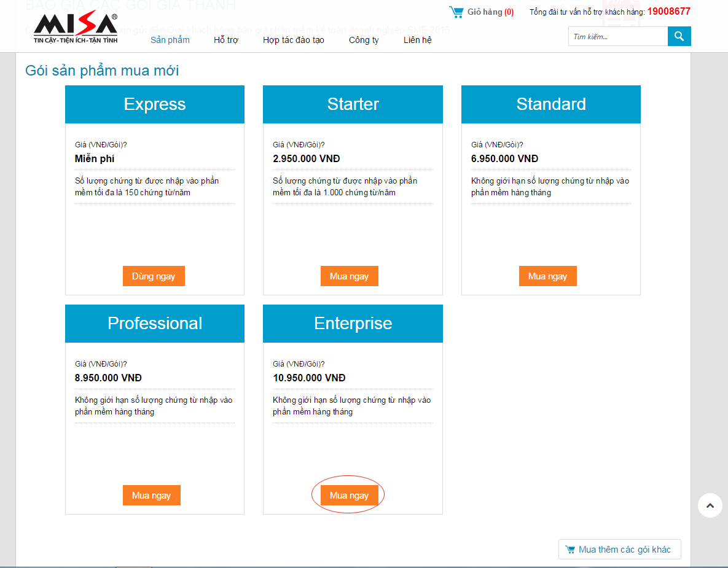Click the MISA logo

[76, 28]
